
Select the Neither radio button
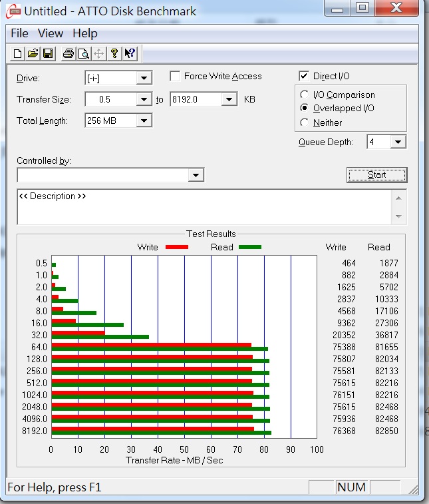[x=304, y=123]
